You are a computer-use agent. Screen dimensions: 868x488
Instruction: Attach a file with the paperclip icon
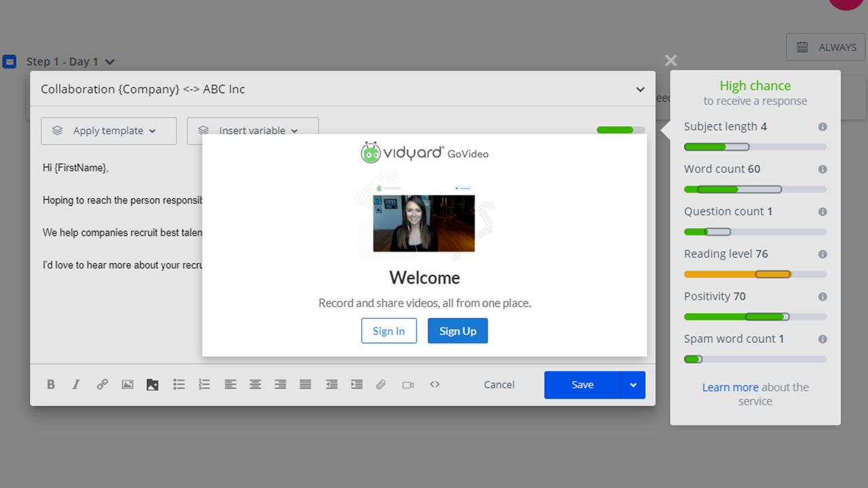pyautogui.click(x=381, y=384)
